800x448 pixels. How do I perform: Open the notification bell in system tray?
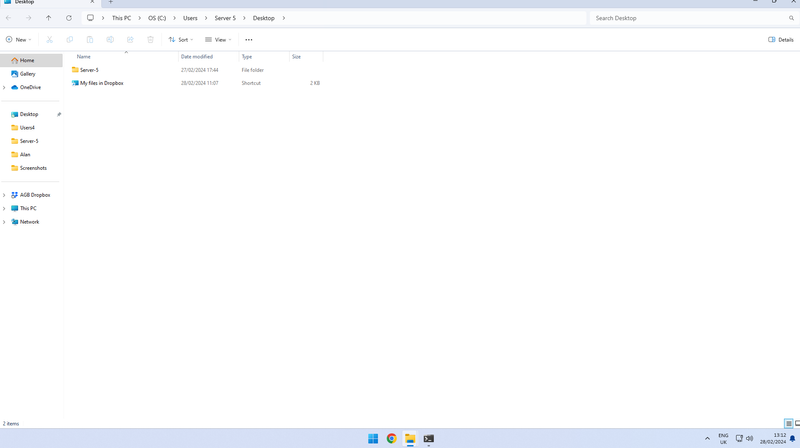coord(792,438)
